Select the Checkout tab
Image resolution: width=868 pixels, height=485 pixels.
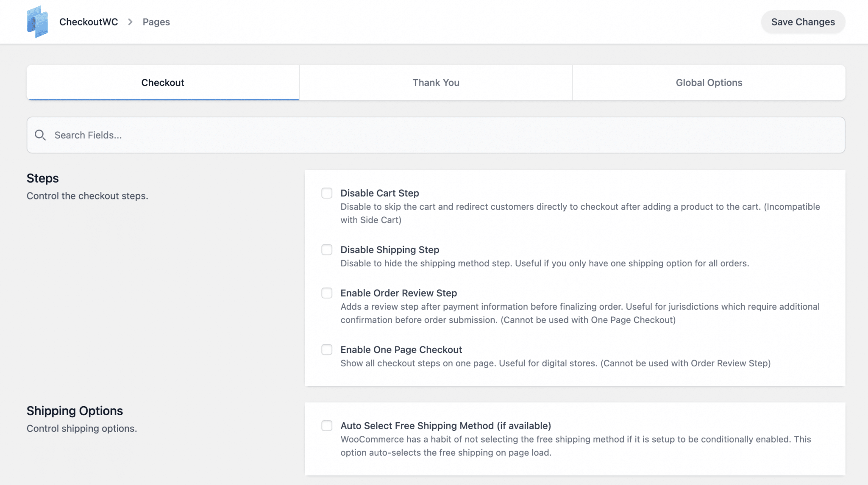point(163,83)
